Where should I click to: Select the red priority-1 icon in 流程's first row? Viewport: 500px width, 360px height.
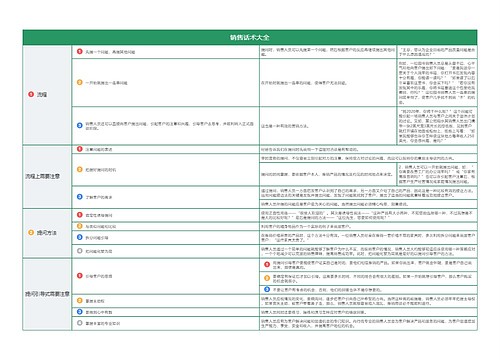coord(80,51)
